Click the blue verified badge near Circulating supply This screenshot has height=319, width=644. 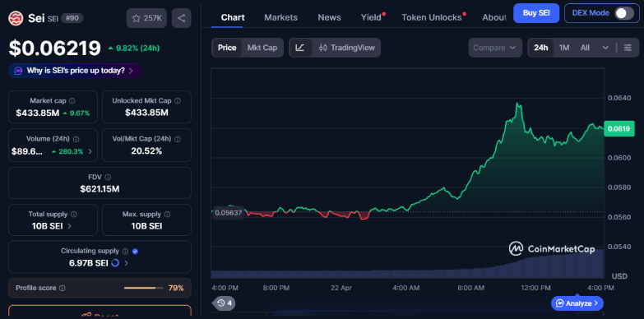click(x=135, y=251)
